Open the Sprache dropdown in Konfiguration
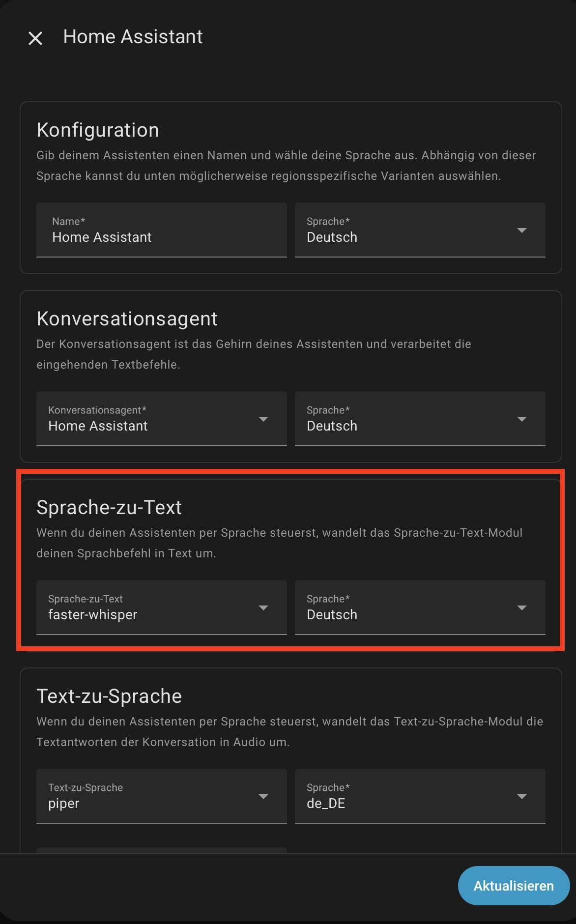This screenshot has height=924, width=576. coord(420,230)
